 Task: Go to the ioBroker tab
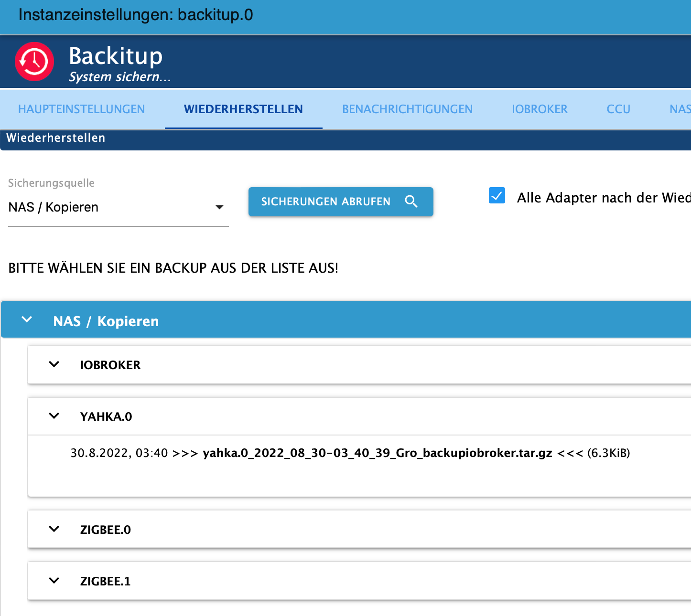tap(540, 109)
